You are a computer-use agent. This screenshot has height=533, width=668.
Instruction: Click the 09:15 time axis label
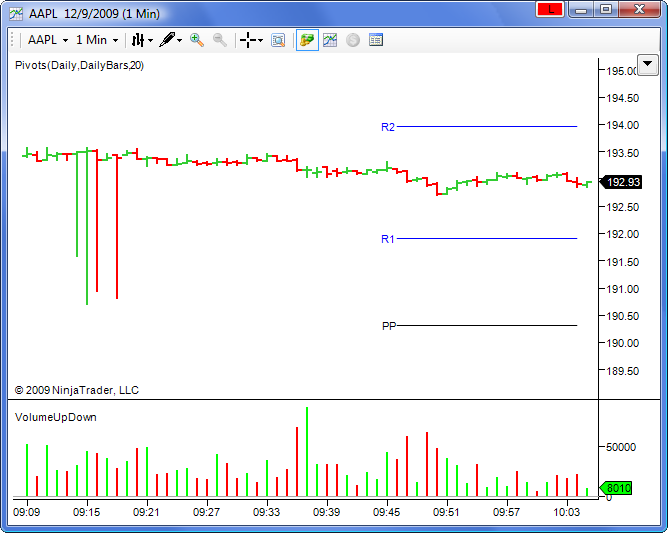coord(86,512)
